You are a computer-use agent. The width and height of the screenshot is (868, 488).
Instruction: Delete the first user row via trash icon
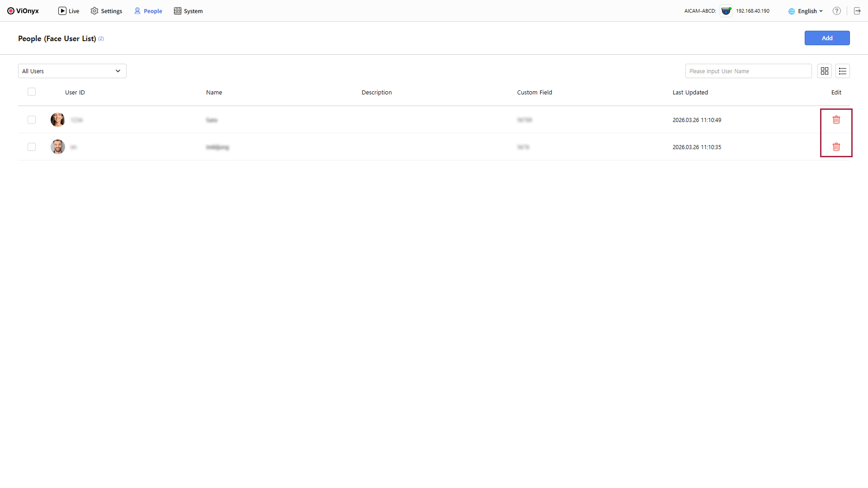click(836, 120)
